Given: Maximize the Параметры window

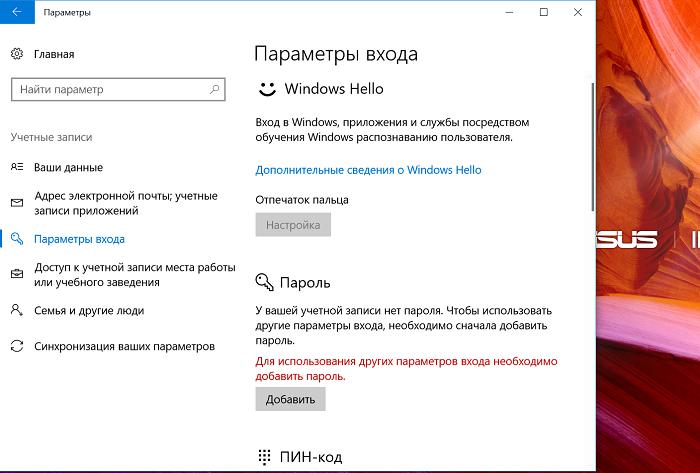Looking at the screenshot, I should 544,12.
